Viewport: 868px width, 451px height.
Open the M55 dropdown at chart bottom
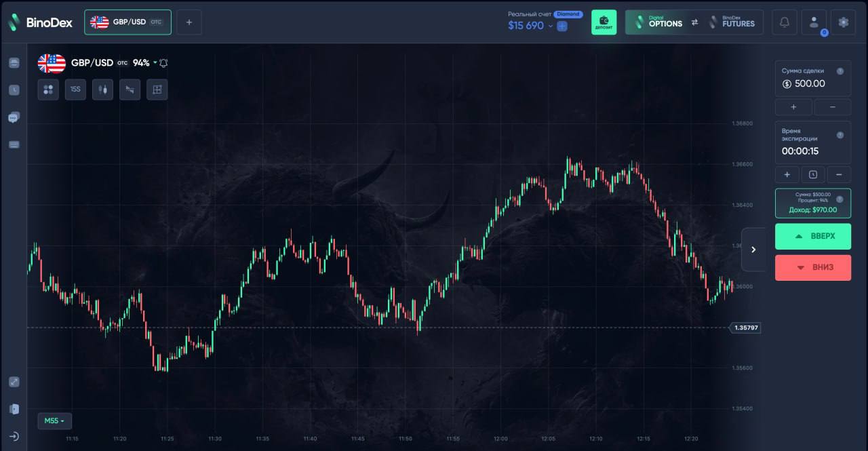pyautogui.click(x=55, y=421)
